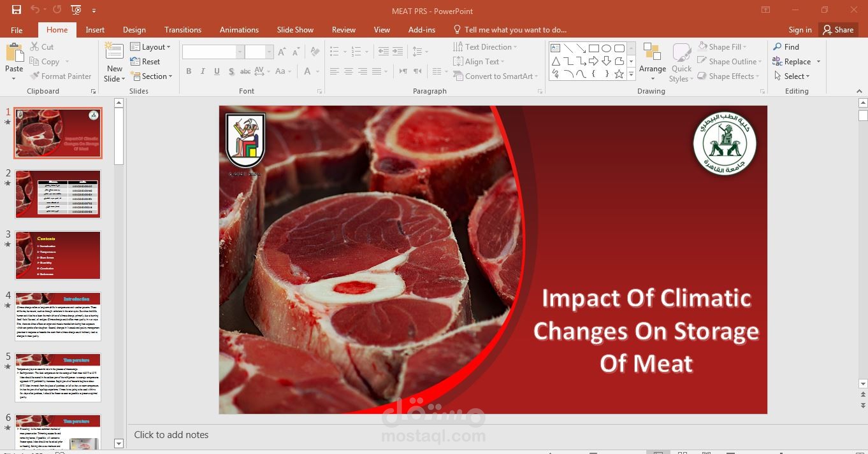Viewport: 868px width, 454px height.
Task: Click the Redo repeat icon
Action: (x=57, y=10)
